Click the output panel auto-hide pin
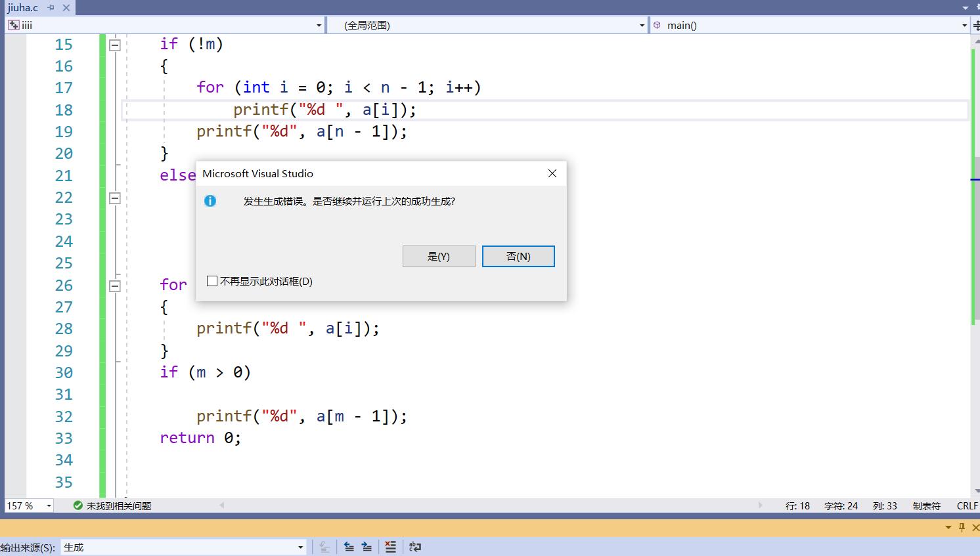Screen dimensions: 980x556 [x=962, y=527]
